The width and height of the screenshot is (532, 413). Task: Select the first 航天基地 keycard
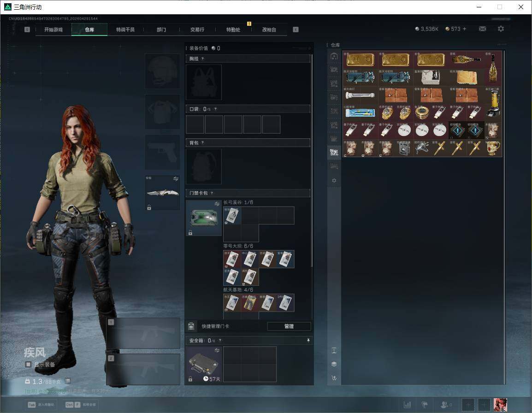point(232,303)
